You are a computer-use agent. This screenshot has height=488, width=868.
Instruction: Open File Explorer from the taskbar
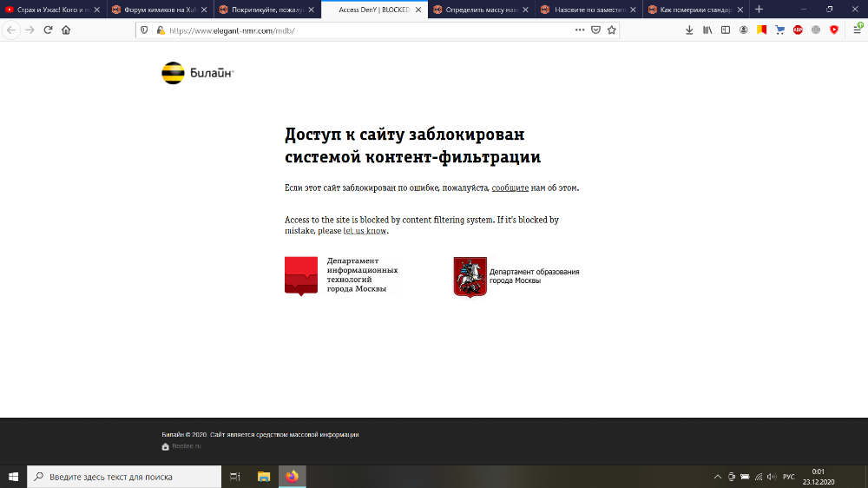[264, 477]
